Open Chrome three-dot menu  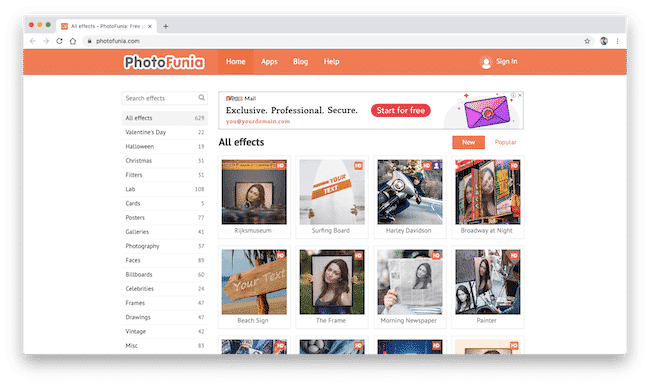617,41
